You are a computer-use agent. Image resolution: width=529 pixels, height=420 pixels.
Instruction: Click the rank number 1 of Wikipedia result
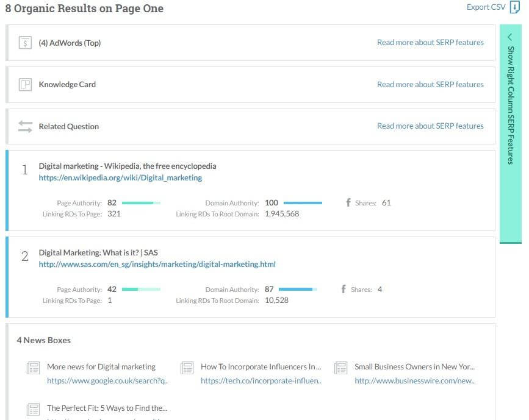(24, 169)
